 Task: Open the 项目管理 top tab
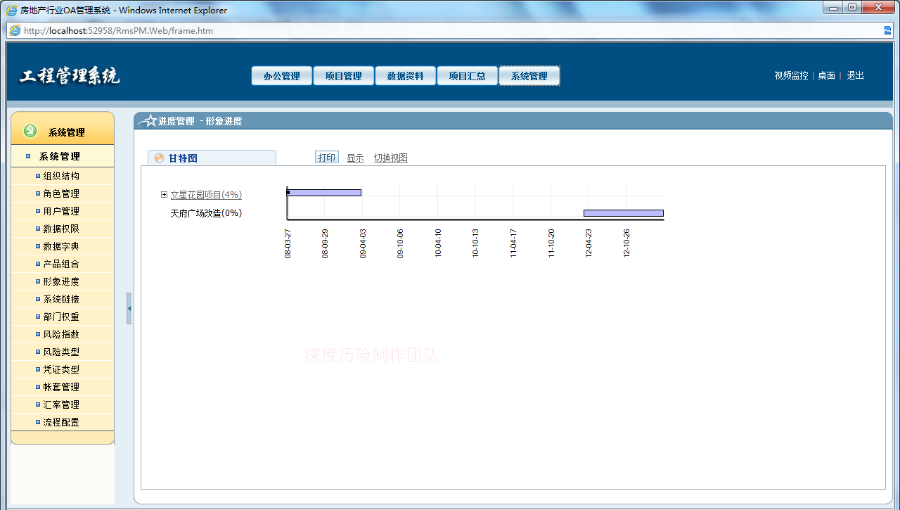tap(343, 76)
